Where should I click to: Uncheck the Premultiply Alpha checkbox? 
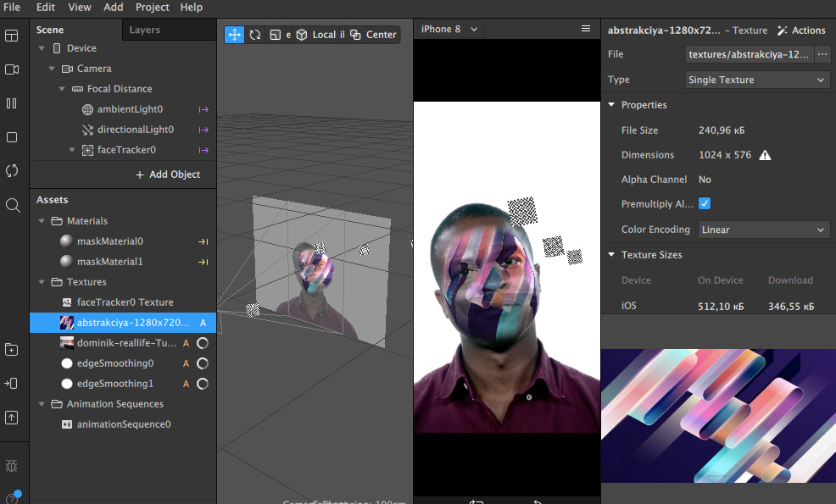(x=705, y=203)
